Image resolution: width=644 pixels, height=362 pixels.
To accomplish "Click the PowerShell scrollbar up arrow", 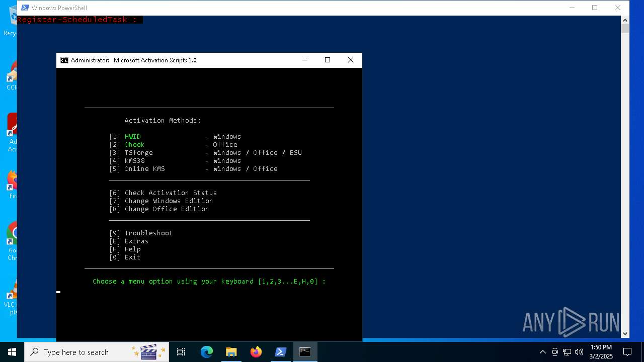I will point(625,20).
